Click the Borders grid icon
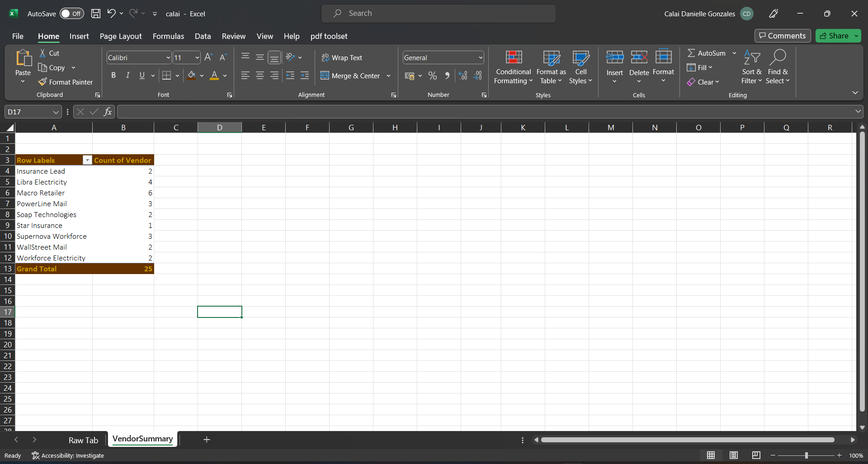Viewport: 868px width, 464px height. click(166, 76)
